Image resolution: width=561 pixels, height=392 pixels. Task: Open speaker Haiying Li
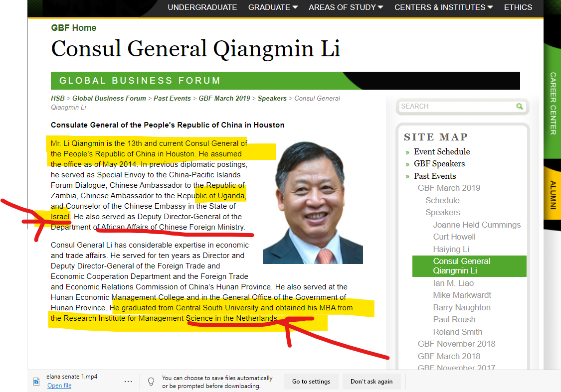pyautogui.click(x=451, y=250)
